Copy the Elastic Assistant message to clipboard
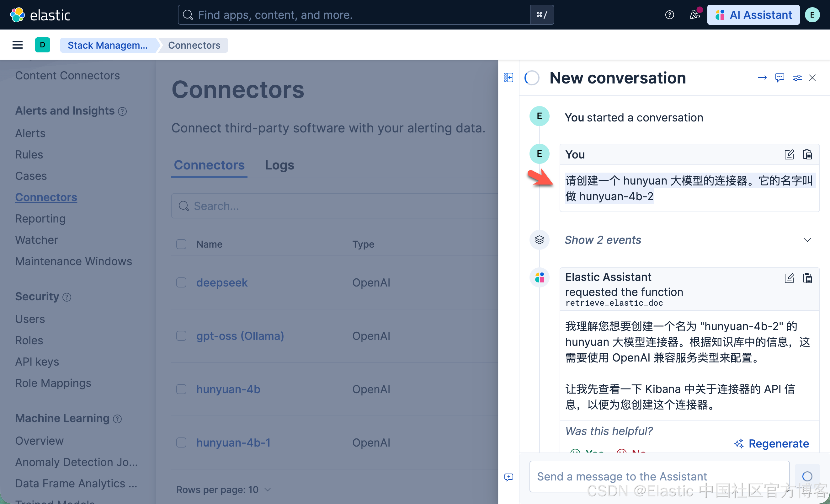This screenshot has height=504, width=830. click(807, 278)
